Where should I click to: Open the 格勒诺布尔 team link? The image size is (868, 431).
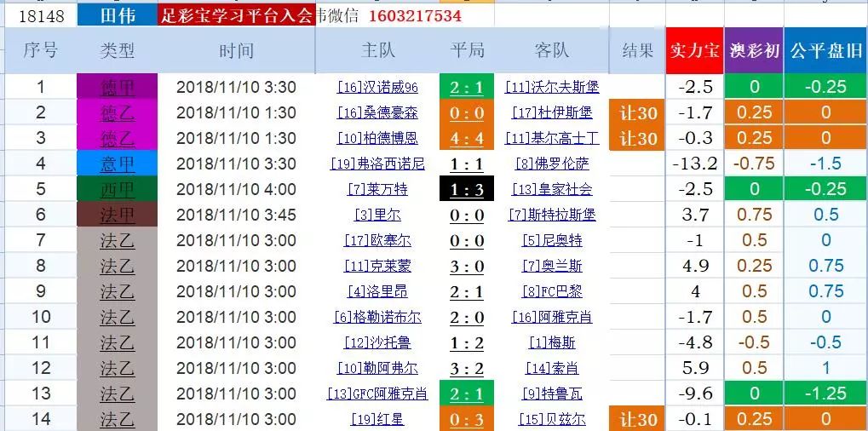(x=377, y=317)
